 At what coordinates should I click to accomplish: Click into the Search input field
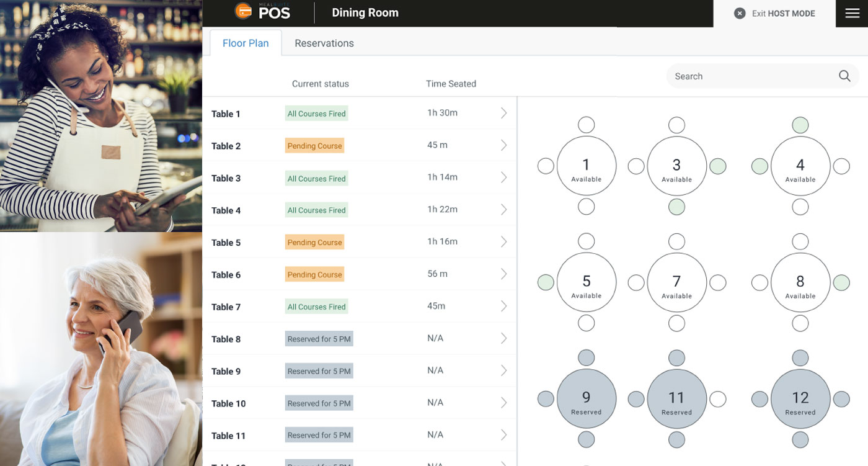click(x=750, y=76)
